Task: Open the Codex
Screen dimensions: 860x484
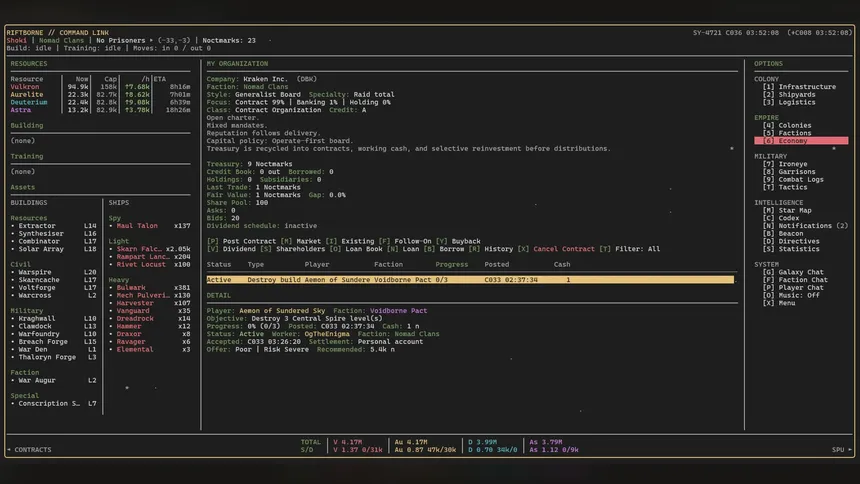Action: tap(780, 218)
